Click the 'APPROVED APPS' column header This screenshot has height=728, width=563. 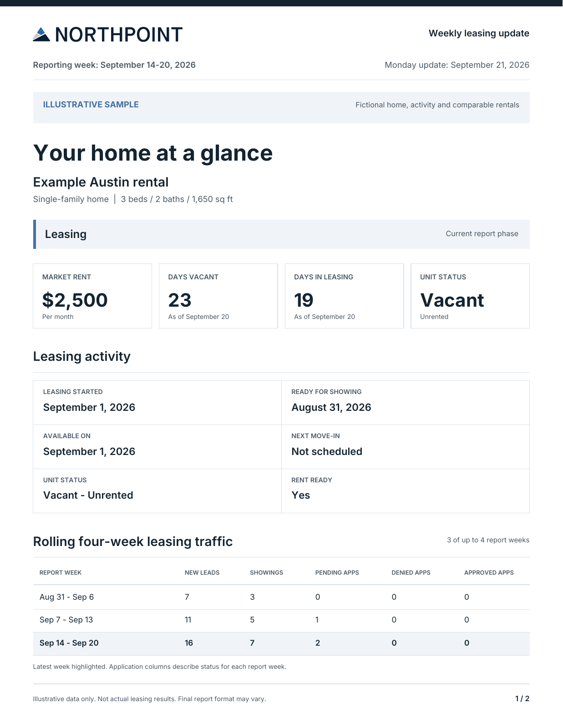click(x=489, y=573)
